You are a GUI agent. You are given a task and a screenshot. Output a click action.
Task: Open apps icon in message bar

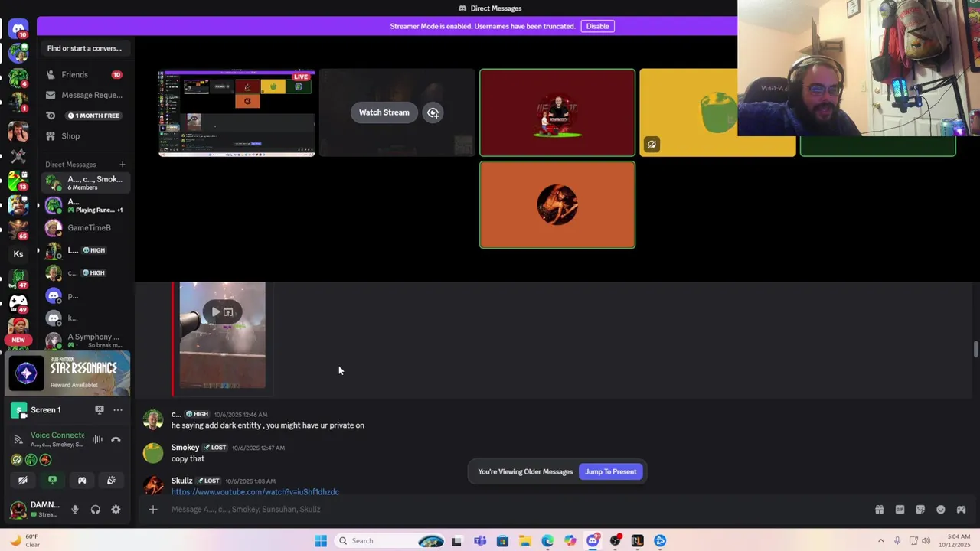(x=961, y=510)
